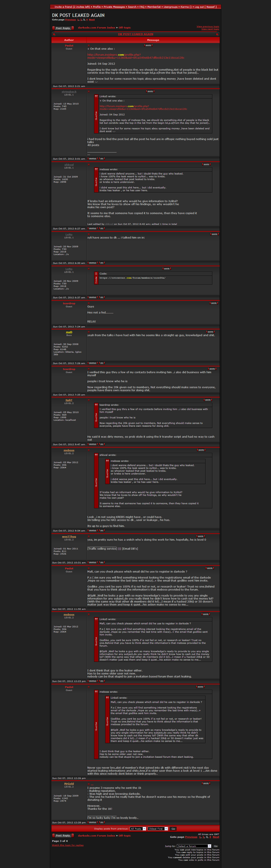Click Watch this topic for replies link
Image resolution: width=271 pixels, height=868 pixels.
68,845
